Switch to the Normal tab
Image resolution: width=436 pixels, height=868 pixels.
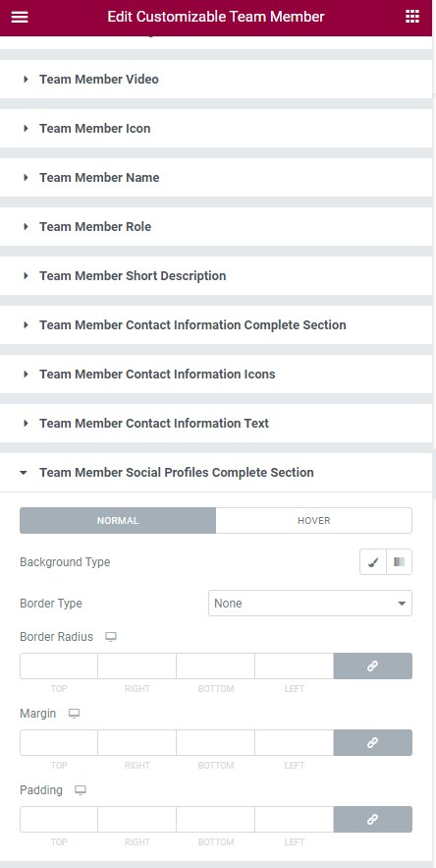(118, 521)
